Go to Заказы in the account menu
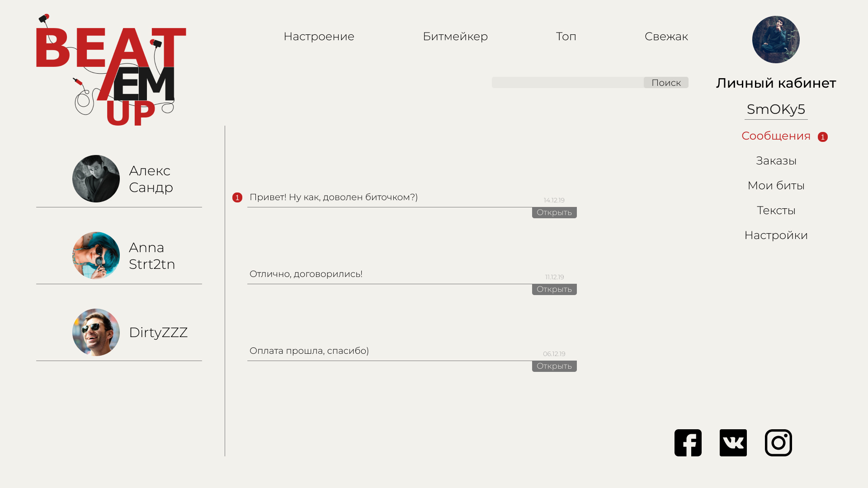 (x=776, y=161)
